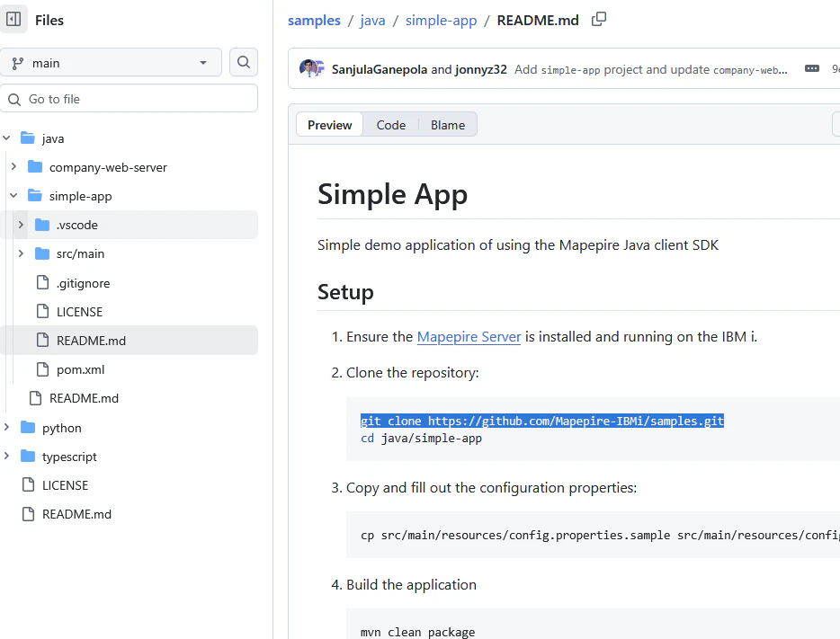
Task: Expand the company-web-server folder chevron
Action: [13, 167]
